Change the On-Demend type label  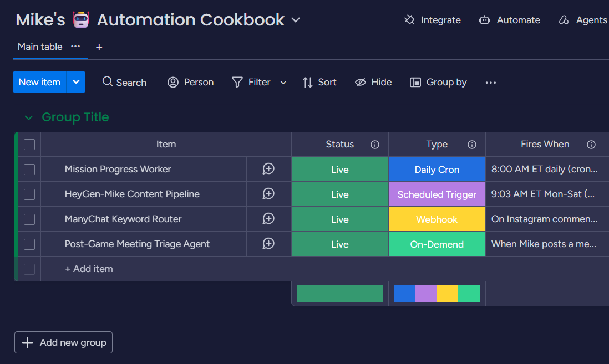tap(437, 244)
